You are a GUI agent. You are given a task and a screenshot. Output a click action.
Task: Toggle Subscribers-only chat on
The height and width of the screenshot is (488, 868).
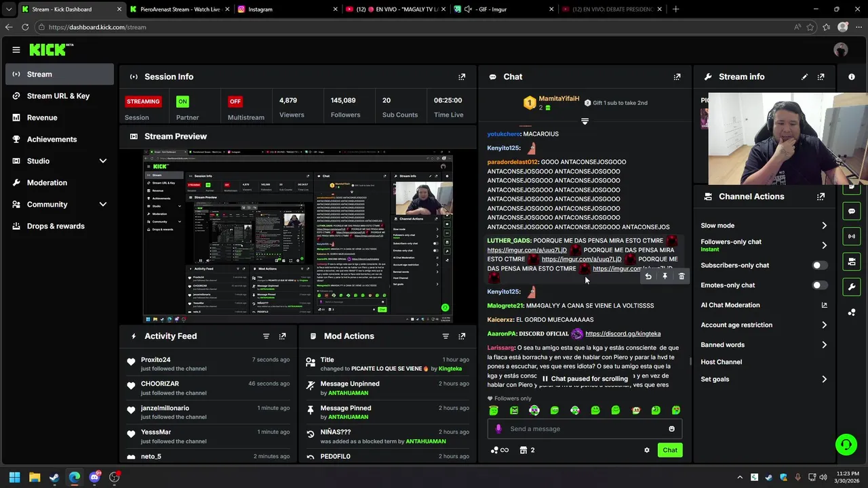[819, 265]
